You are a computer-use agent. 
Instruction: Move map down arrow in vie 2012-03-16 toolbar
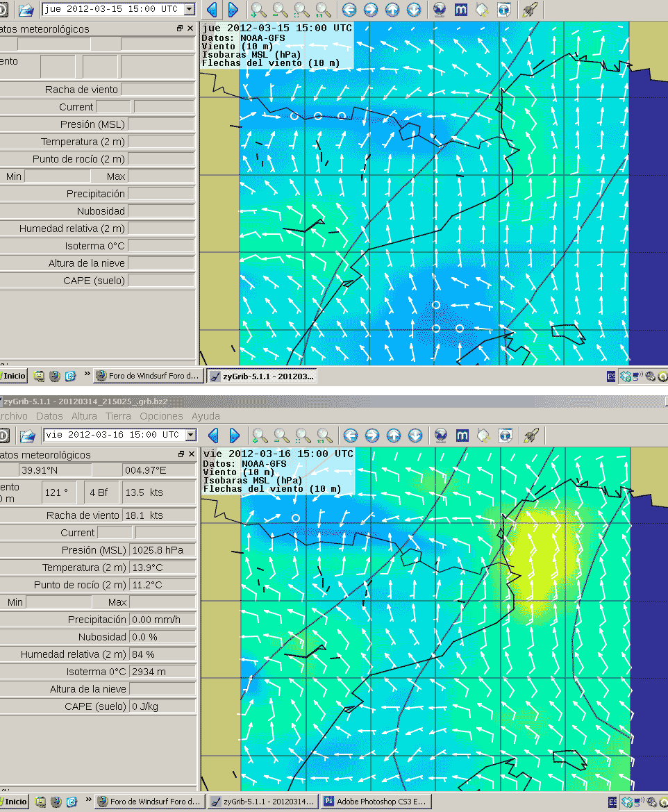(415, 436)
